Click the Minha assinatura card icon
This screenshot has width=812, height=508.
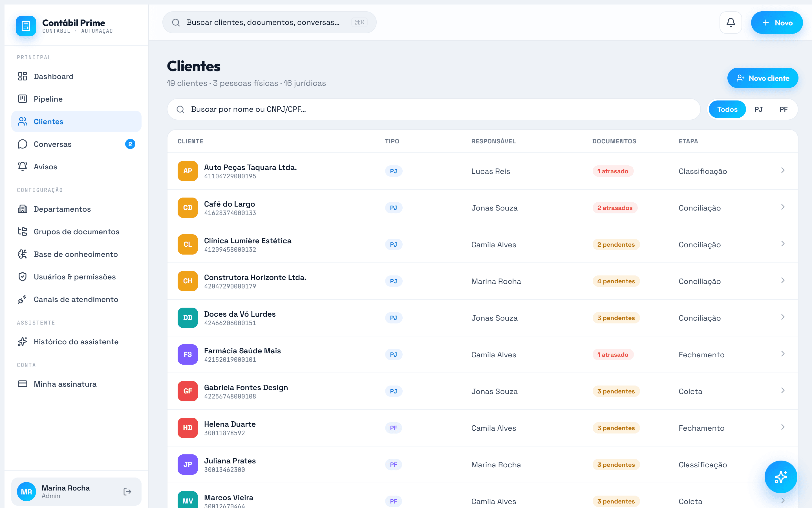[x=23, y=384]
